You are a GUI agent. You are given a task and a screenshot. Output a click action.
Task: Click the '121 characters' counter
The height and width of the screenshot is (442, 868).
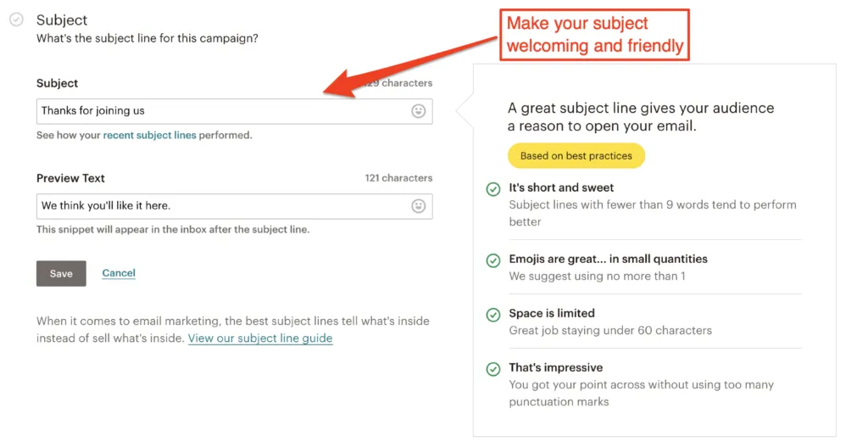point(398,178)
